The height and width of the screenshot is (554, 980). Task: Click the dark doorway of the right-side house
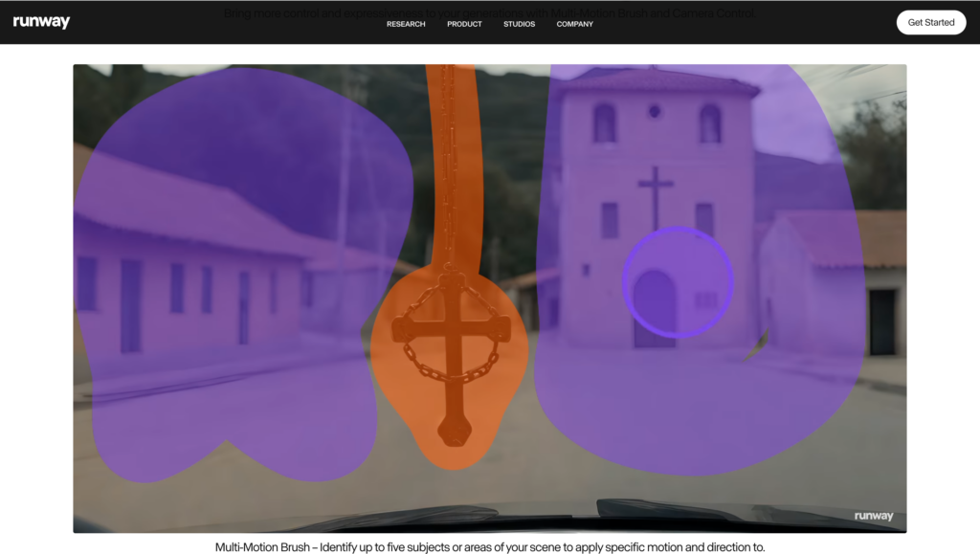pos(881,321)
